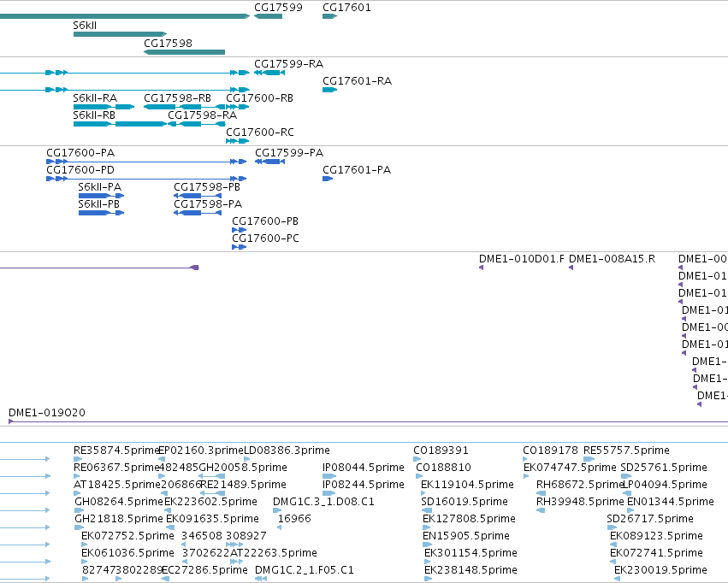Click the CG17598-PA protein label
Screen dimensions: 728x583
click(x=208, y=204)
